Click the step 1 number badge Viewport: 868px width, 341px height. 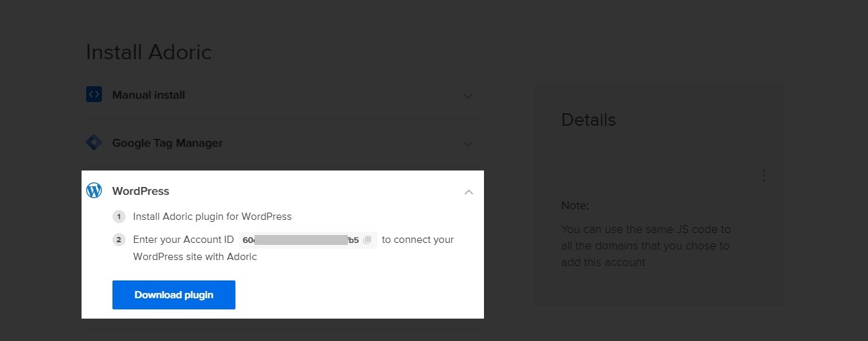pyautogui.click(x=119, y=217)
